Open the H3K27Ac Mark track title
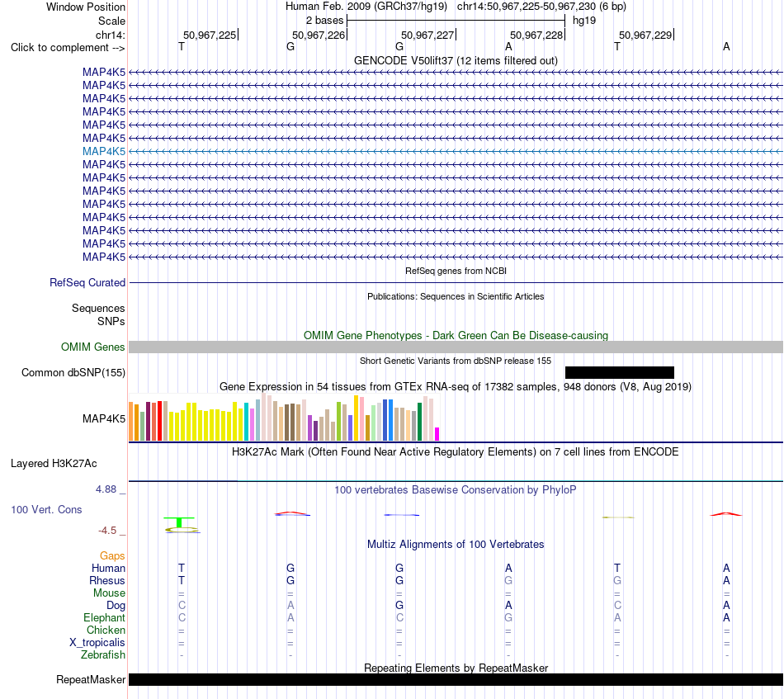784x699 pixels. (x=456, y=452)
